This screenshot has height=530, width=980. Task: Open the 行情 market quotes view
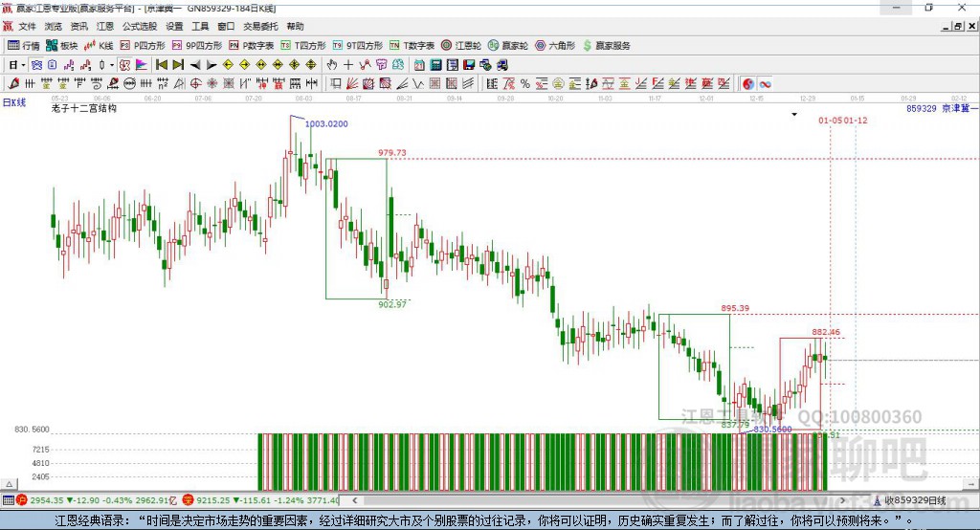[x=23, y=46]
